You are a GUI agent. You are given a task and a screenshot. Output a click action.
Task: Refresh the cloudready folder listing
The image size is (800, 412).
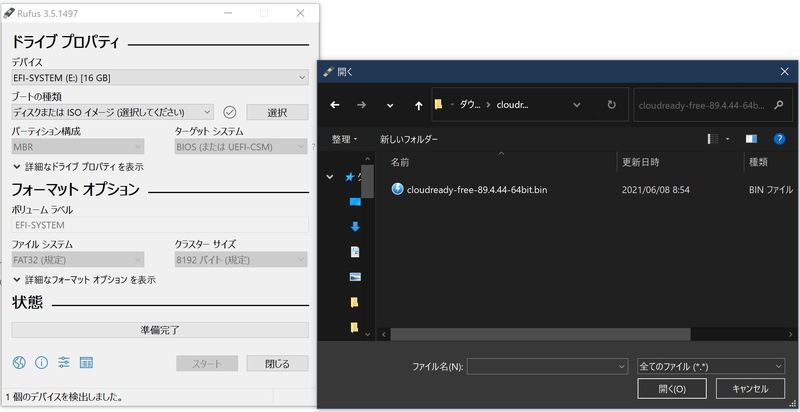click(611, 105)
